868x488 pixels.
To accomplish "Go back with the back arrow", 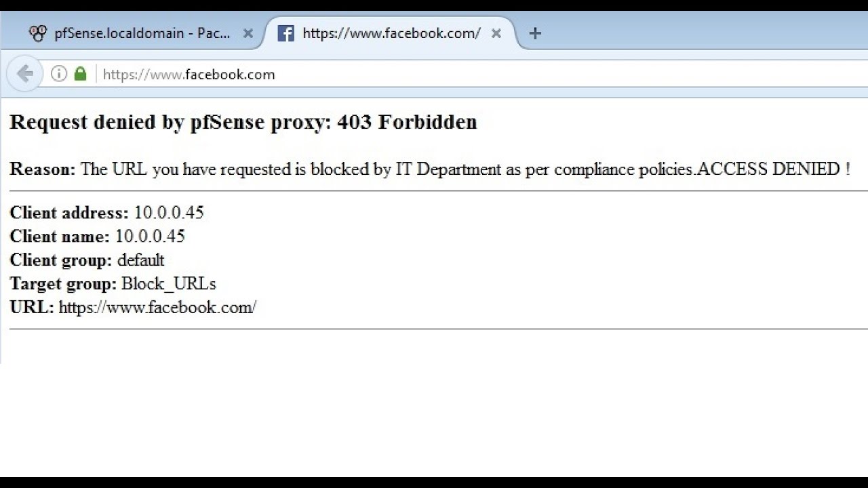I will click(x=24, y=74).
